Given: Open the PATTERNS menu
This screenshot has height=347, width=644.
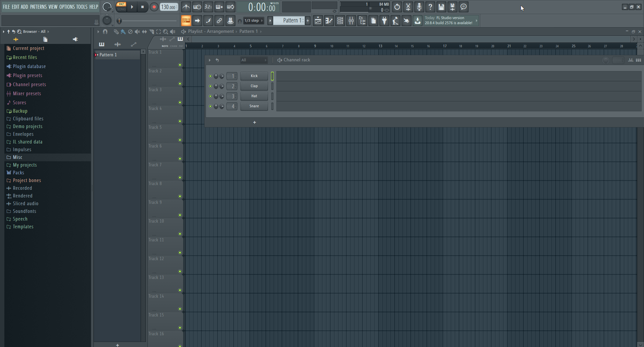Looking at the screenshot, I should coord(38,6).
